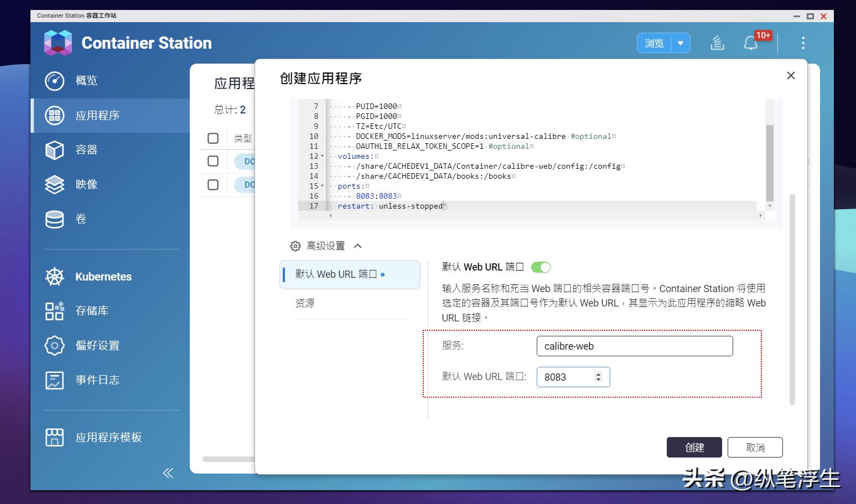Minimize the Container Station window
Screen dimensions: 856x504
pyautogui.click(x=797, y=16)
